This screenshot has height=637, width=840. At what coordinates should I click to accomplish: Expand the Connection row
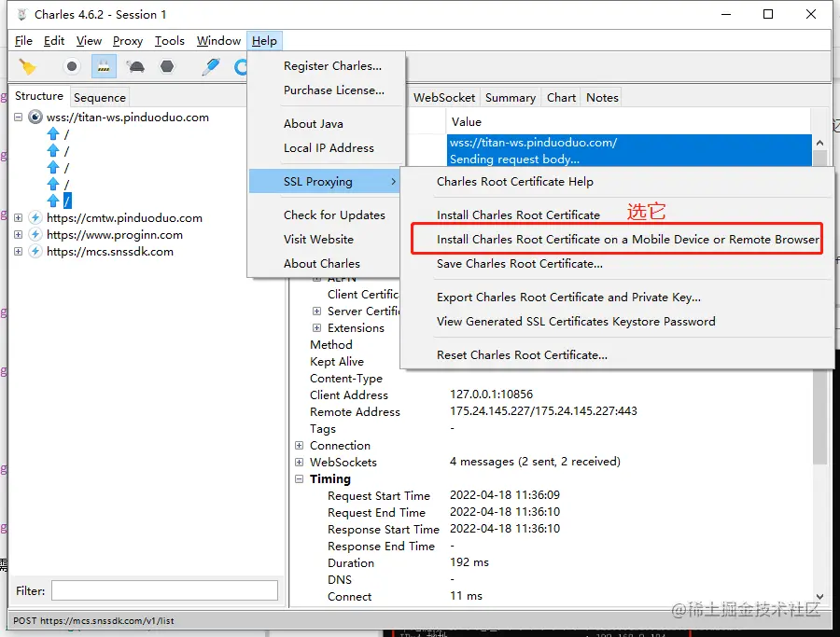(x=299, y=446)
